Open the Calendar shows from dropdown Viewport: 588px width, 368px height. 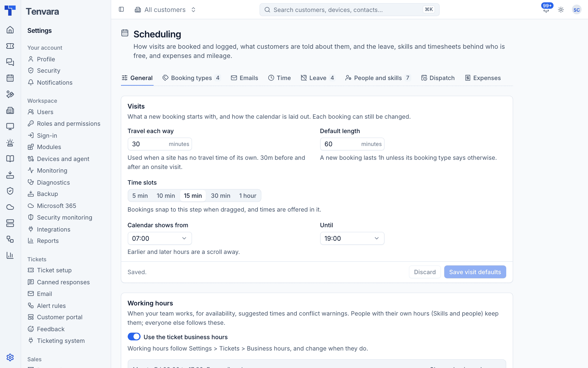(x=160, y=238)
